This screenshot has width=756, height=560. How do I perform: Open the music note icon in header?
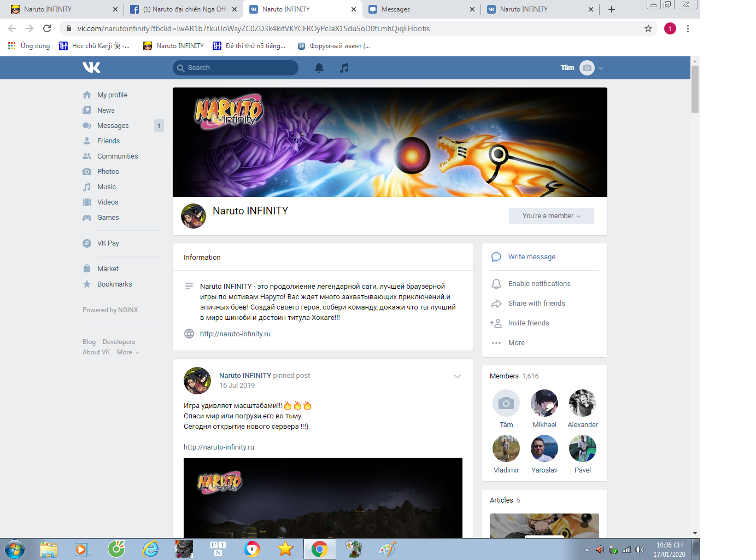coord(344,68)
